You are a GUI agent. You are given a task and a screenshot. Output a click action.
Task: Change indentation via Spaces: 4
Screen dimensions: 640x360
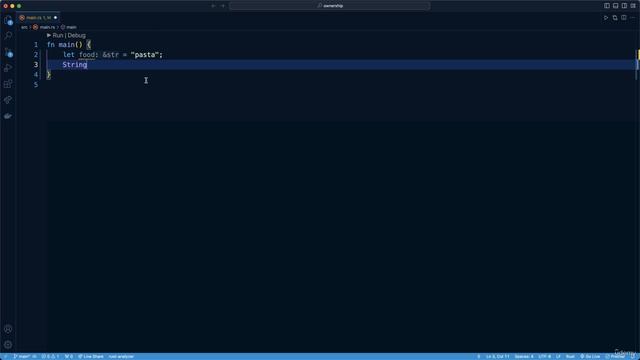click(524, 357)
